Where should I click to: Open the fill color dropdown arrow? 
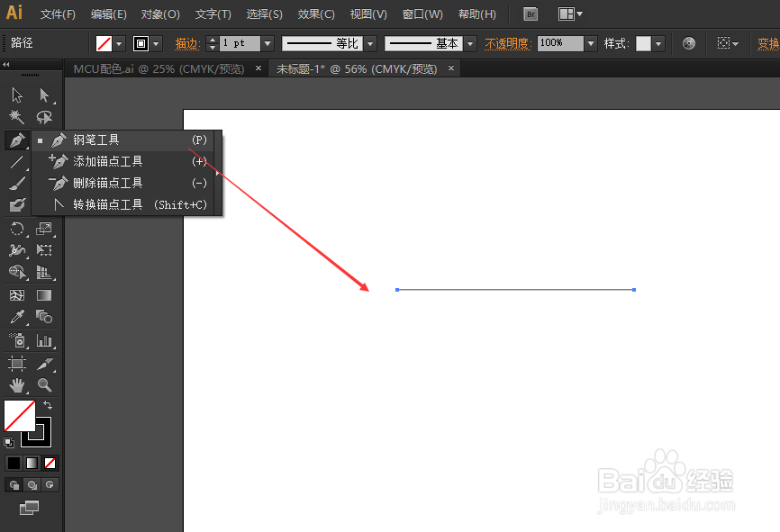pyautogui.click(x=119, y=44)
